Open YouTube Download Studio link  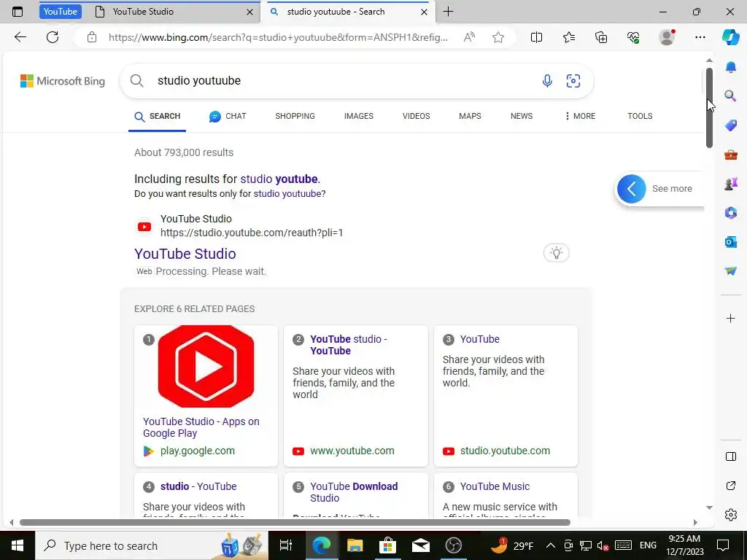click(x=354, y=492)
